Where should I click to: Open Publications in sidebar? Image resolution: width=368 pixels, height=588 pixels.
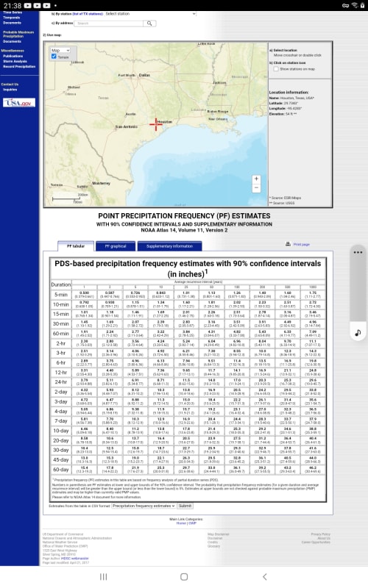(13, 56)
